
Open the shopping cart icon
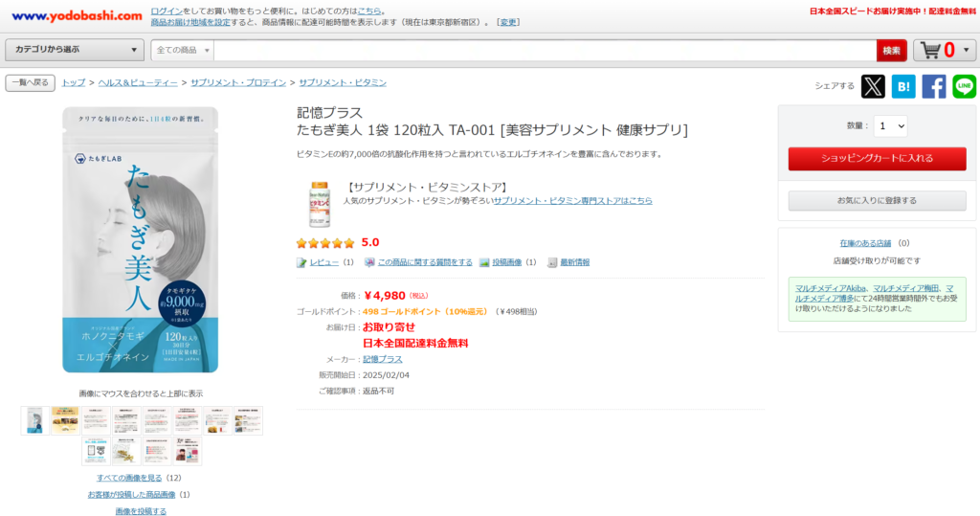point(930,50)
